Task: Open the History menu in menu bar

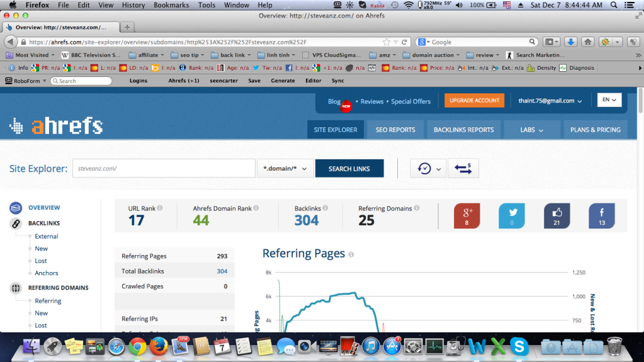Action: tap(133, 5)
